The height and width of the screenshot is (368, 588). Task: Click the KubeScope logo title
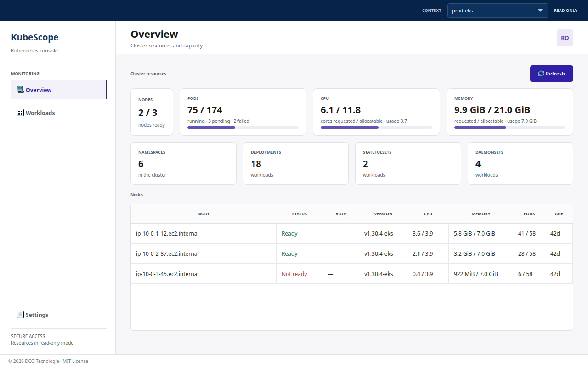coord(35,37)
